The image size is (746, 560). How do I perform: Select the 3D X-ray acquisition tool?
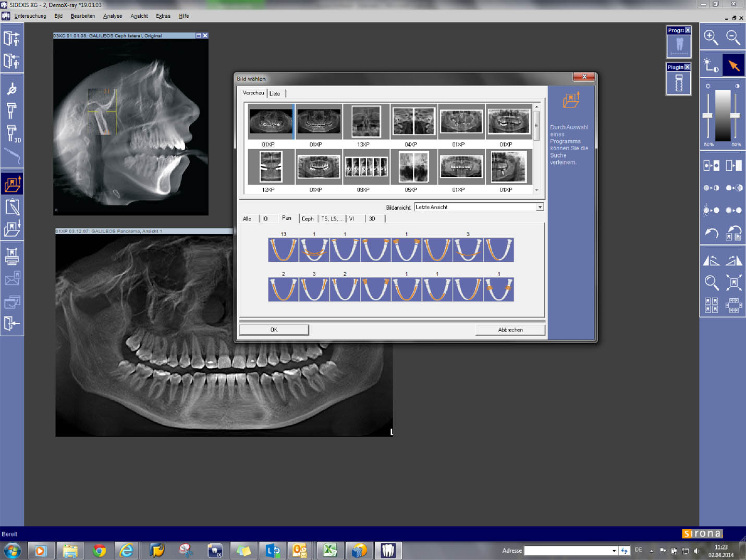tap(12, 133)
